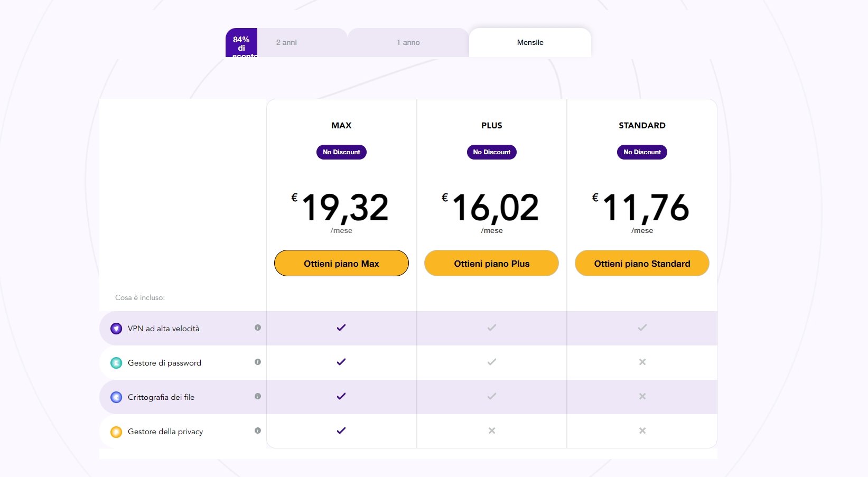Click the STANDARD plan heading
868x477 pixels.
[x=642, y=125]
